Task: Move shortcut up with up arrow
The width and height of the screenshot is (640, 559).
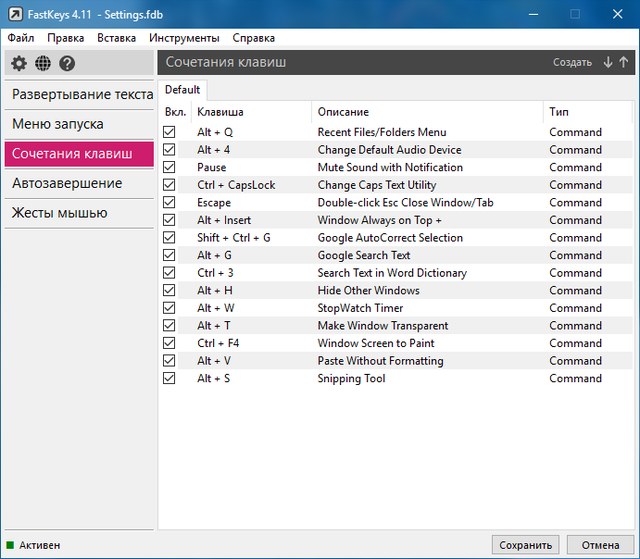Action: point(624,62)
